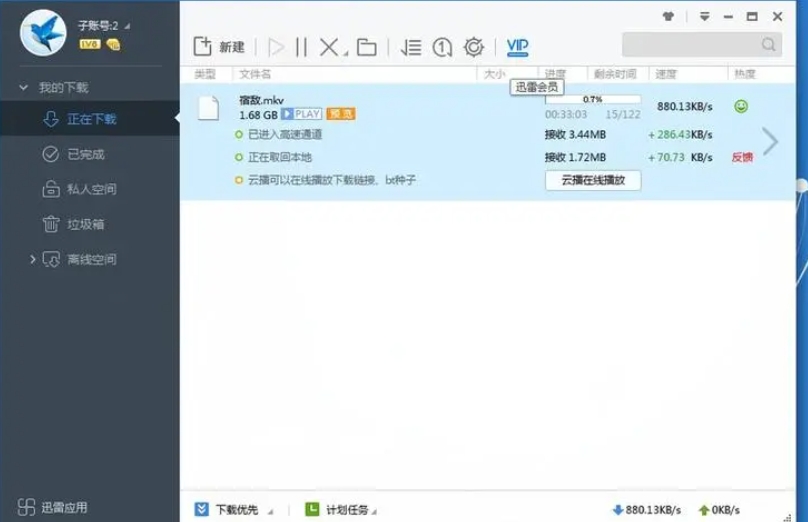Click the delete X toolbar icon
This screenshot has height=522, width=808.
pos(329,47)
